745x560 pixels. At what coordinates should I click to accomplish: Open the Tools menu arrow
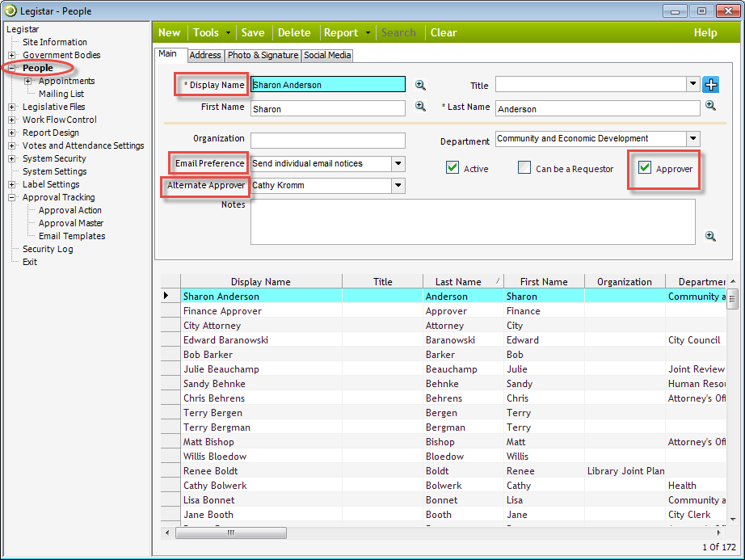pyautogui.click(x=228, y=33)
